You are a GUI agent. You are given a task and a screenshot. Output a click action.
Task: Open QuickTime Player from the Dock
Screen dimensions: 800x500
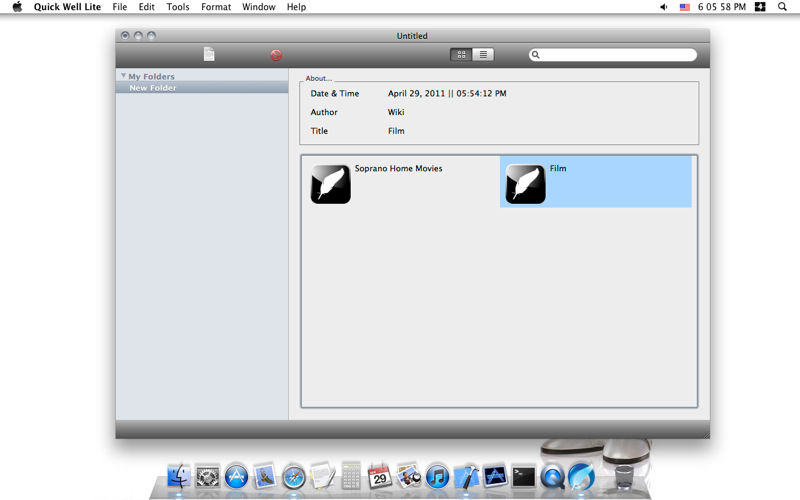click(552, 477)
